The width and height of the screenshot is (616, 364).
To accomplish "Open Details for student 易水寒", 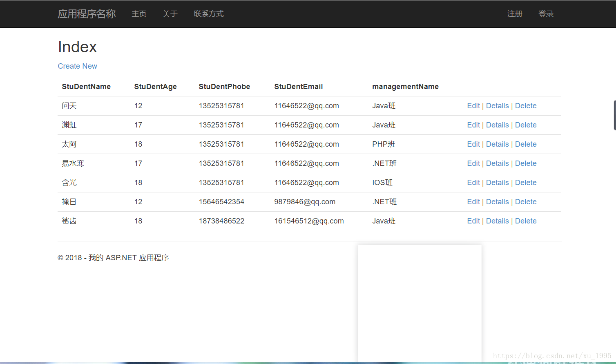I will (x=498, y=163).
